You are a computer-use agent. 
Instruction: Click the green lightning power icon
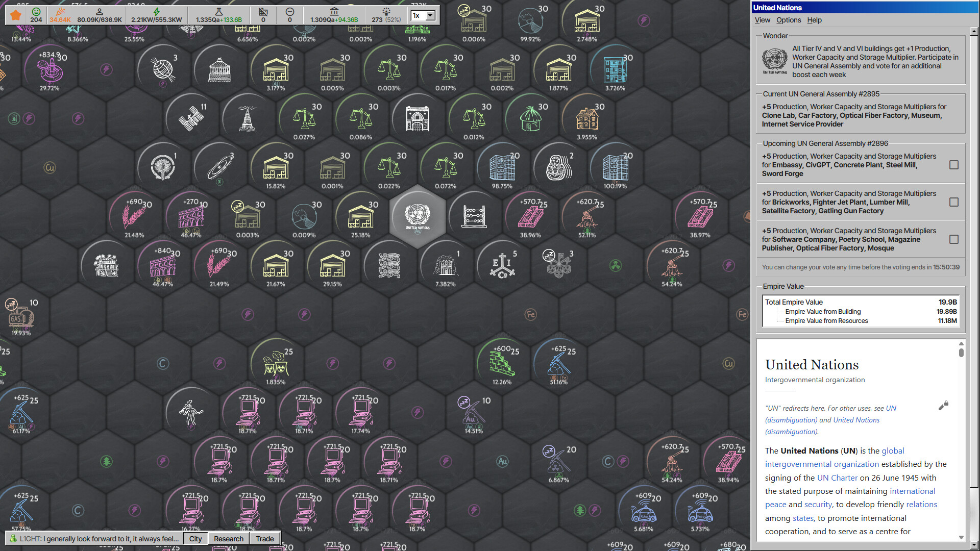point(157,12)
